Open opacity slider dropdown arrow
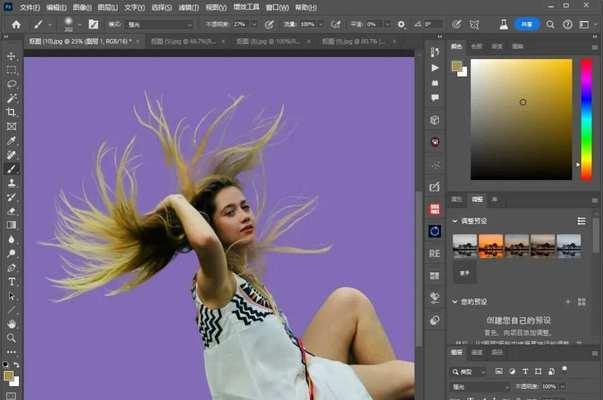 [254, 25]
